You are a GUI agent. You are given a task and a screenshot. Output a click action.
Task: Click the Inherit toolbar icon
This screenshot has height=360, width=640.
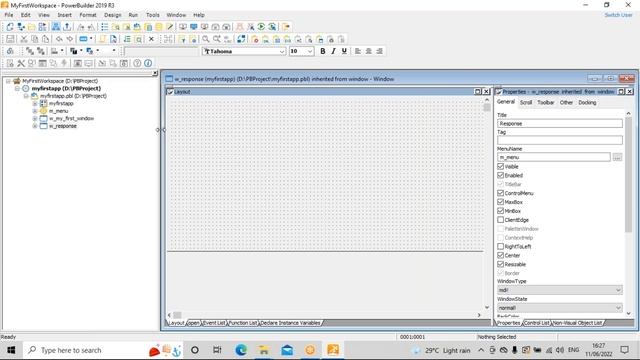tap(21, 27)
